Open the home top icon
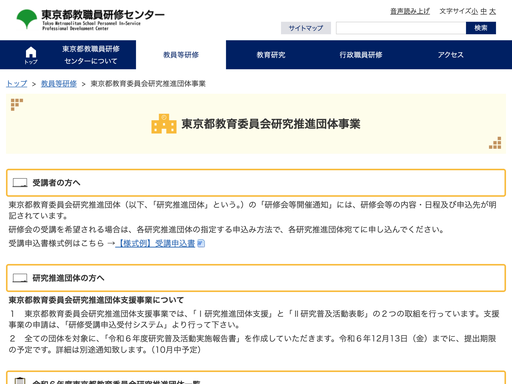The width and height of the screenshot is (512, 384). (31, 55)
